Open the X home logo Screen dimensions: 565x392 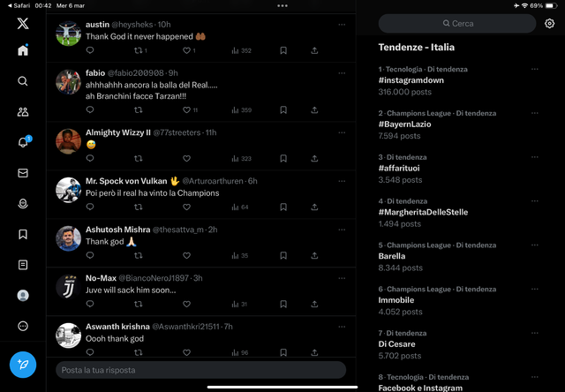pos(23,24)
